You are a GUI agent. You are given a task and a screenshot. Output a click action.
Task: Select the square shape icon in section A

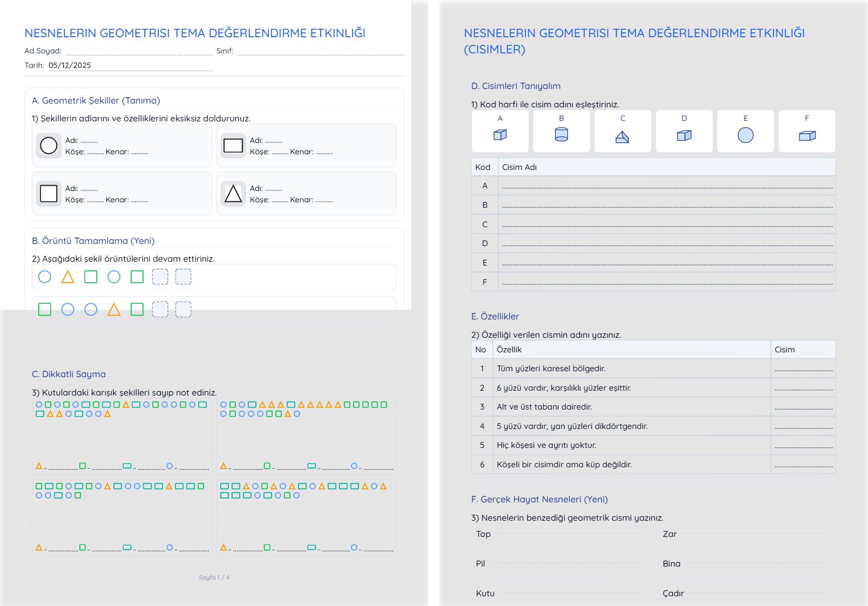(49, 194)
